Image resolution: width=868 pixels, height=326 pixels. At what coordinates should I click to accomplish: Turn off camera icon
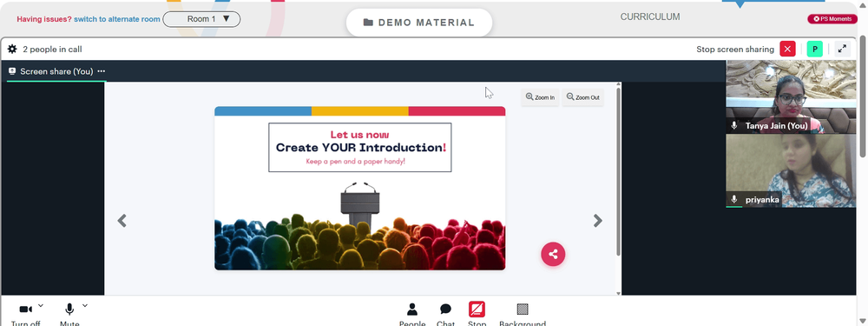point(26,309)
